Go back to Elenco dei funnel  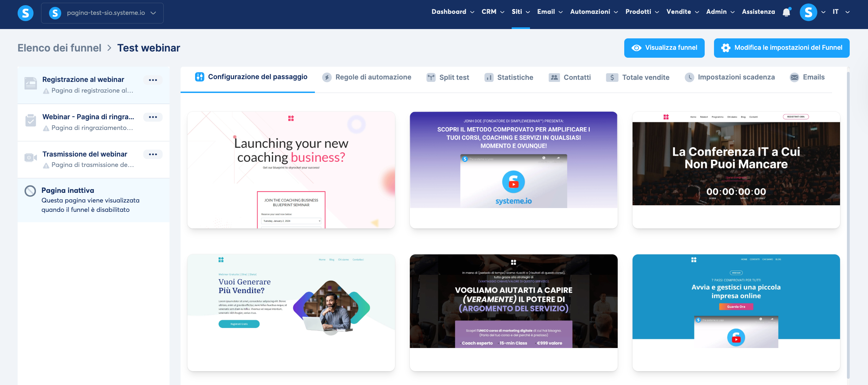point(59,48)
